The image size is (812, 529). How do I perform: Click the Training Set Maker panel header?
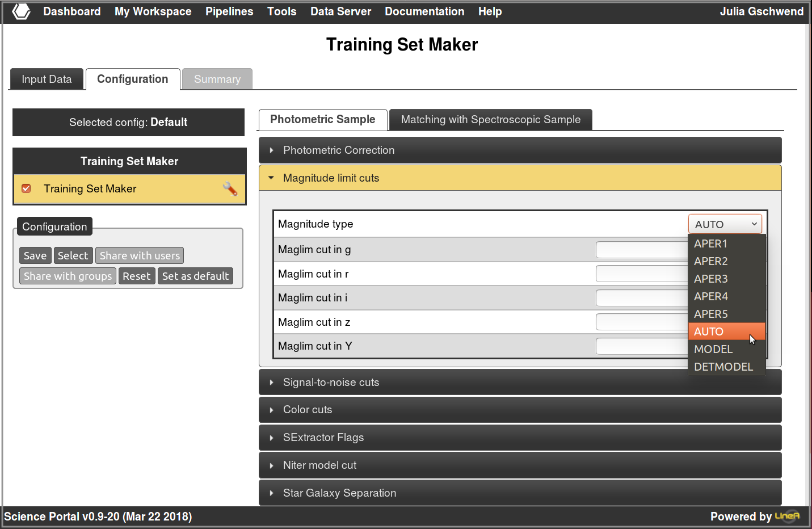coord(129,161)
